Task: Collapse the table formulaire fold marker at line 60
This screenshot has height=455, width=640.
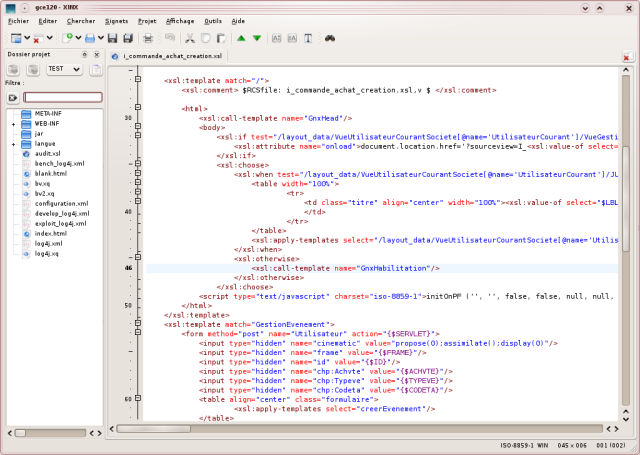Action: [x=138, y=398]
